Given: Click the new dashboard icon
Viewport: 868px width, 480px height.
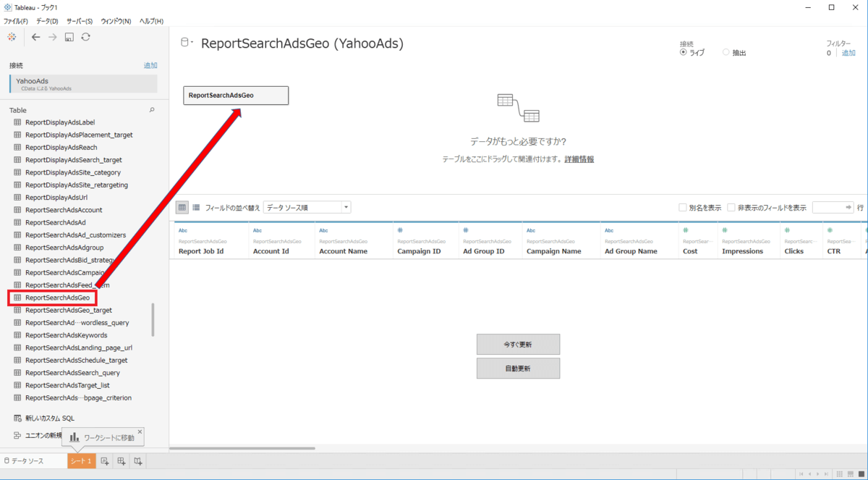Looking at the screenshot, I should [x=122, y=461].
